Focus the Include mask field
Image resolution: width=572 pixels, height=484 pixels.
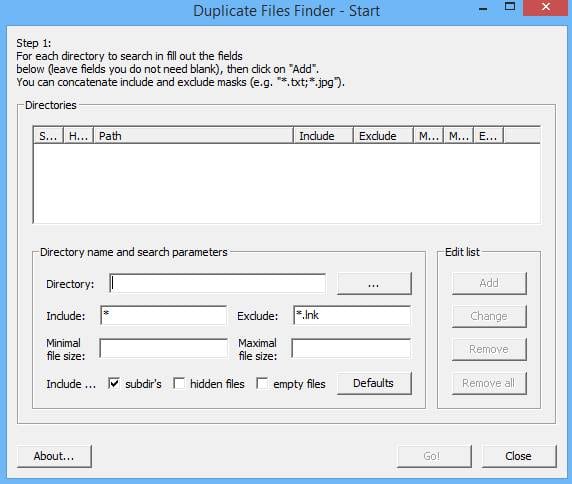point(163,315)
